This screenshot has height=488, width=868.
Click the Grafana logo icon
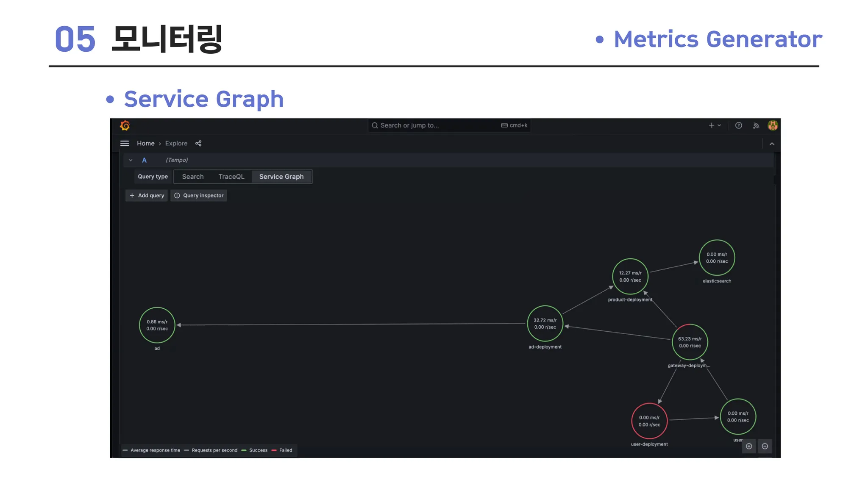point(125,125)
